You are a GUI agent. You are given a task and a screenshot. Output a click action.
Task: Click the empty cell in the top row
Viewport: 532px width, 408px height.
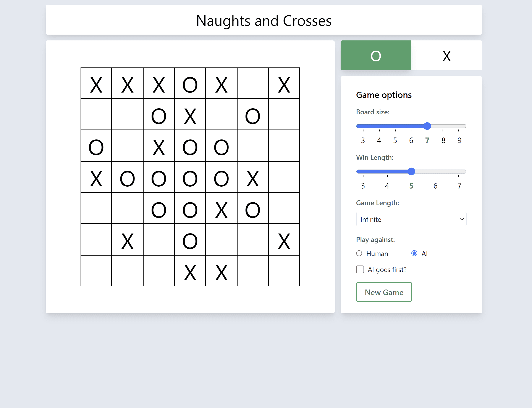[x=253, y=83]
